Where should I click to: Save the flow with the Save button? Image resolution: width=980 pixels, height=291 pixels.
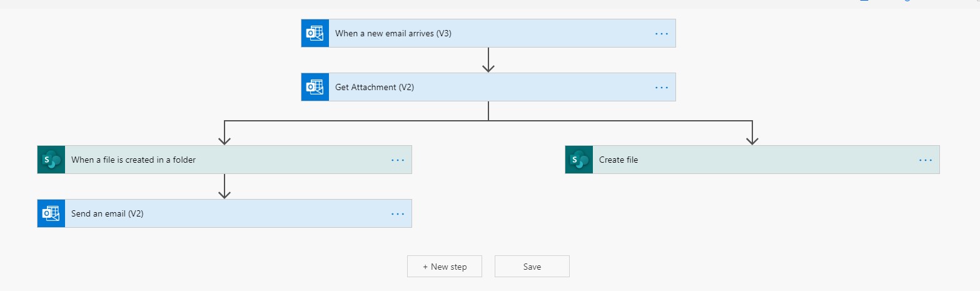pos(532,267)
